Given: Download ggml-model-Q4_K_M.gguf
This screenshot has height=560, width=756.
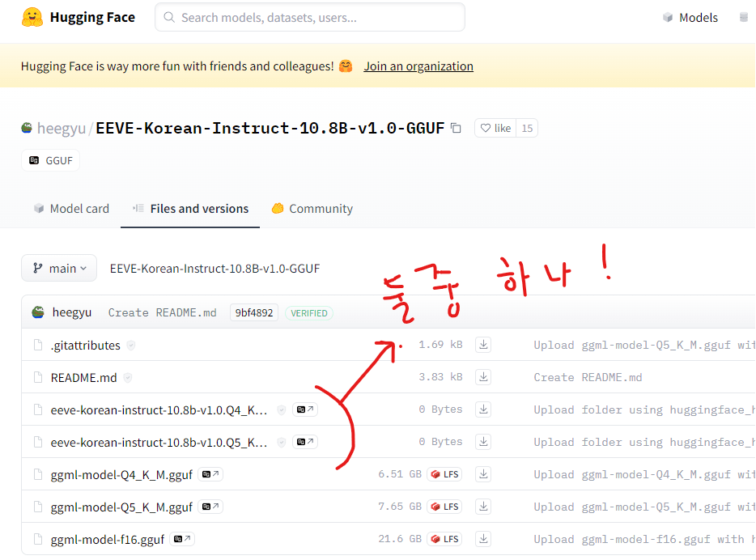Looking at the screenshot, I should click(x=483, y=474).
